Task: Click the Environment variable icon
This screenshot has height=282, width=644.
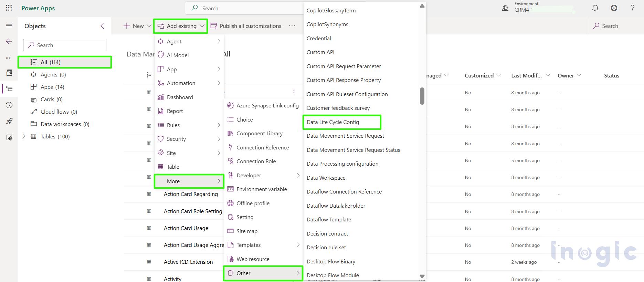Action: (x=230, y=189)
